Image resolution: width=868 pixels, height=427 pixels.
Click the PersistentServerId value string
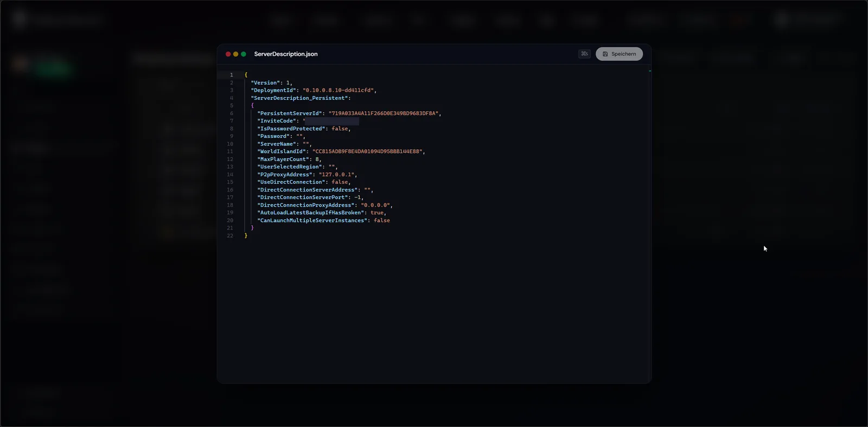(x=383, y=113)
